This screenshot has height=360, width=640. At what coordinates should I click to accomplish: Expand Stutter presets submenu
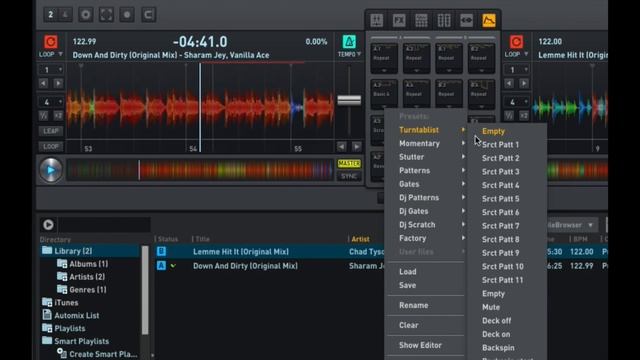[426, 157]
